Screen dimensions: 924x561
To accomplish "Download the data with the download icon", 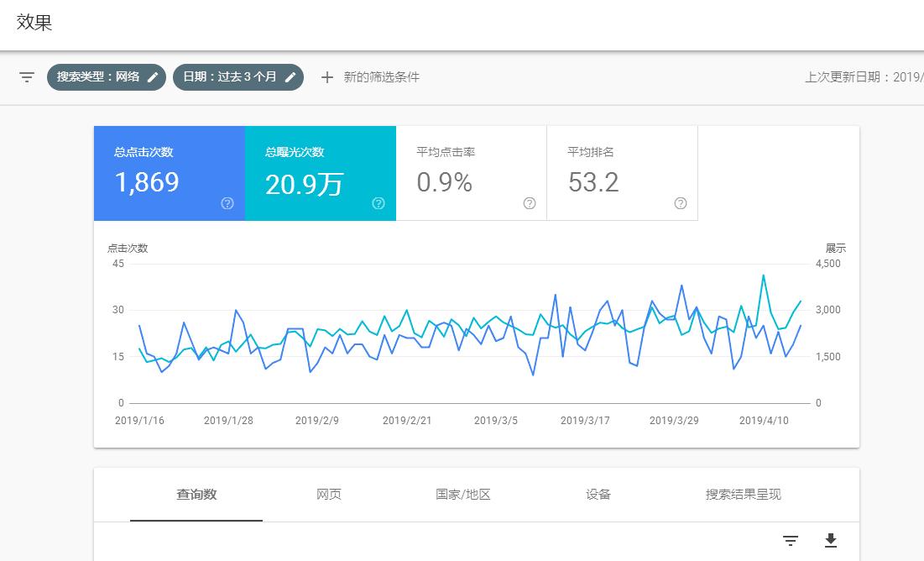I will (831, 540).
